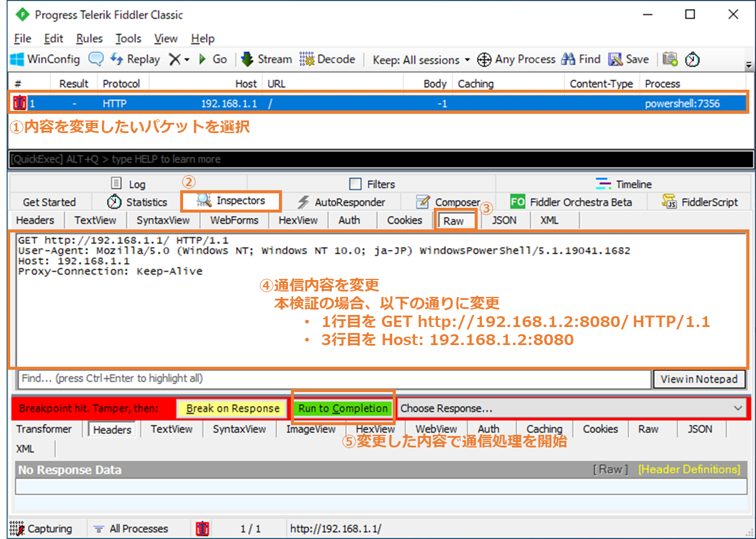Click the Break on Response button
The width and height of the screenshot is (756, 539).
[233, 408]
